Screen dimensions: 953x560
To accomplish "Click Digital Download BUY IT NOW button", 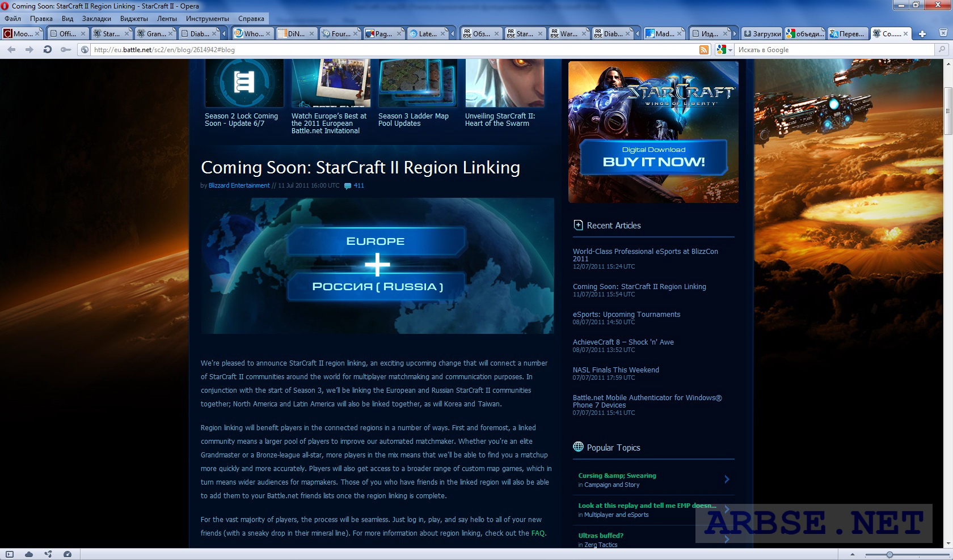I will point(653,157).
